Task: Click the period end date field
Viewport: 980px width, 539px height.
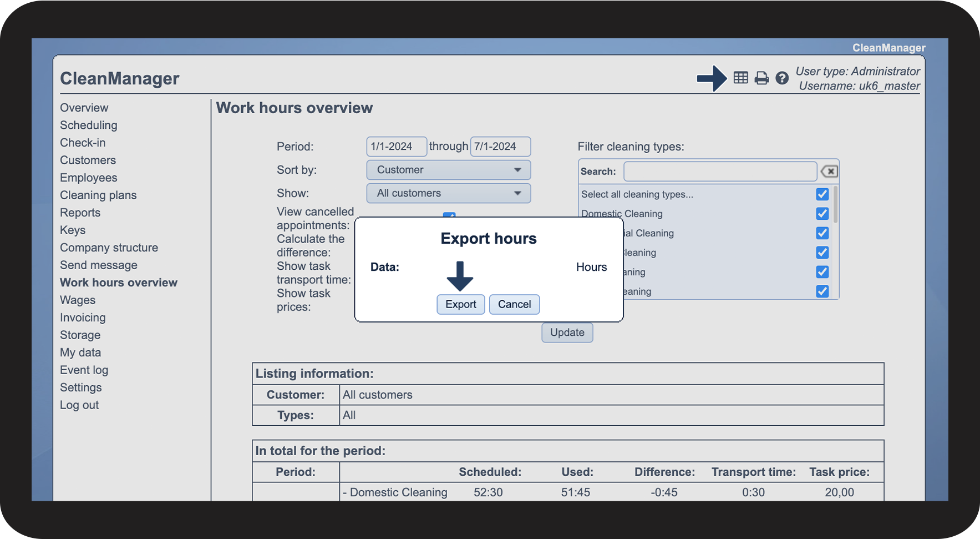Action: coord(500,147)
